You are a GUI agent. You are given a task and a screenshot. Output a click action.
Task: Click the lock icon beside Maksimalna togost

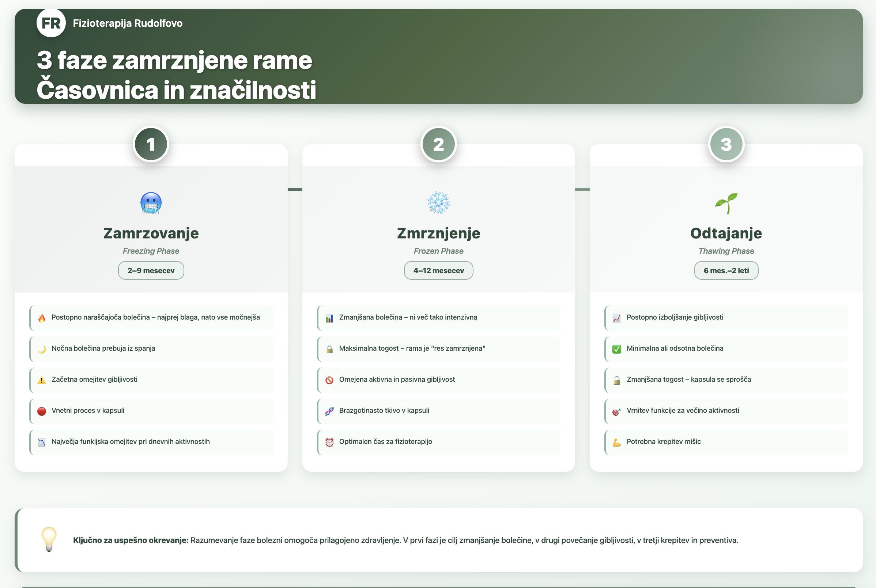[x=329, y=349]
